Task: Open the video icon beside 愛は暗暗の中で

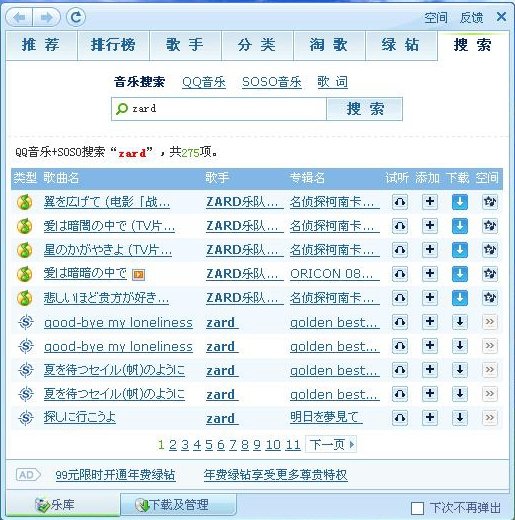Action: pos(138,274)
